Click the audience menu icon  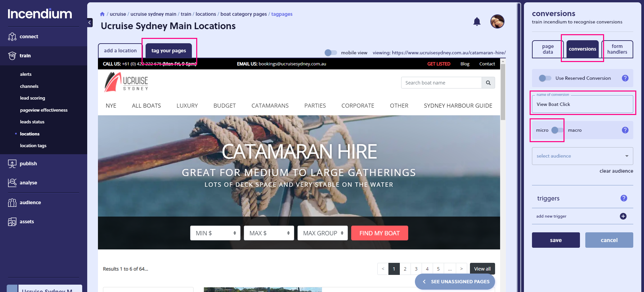pos(12,202)
